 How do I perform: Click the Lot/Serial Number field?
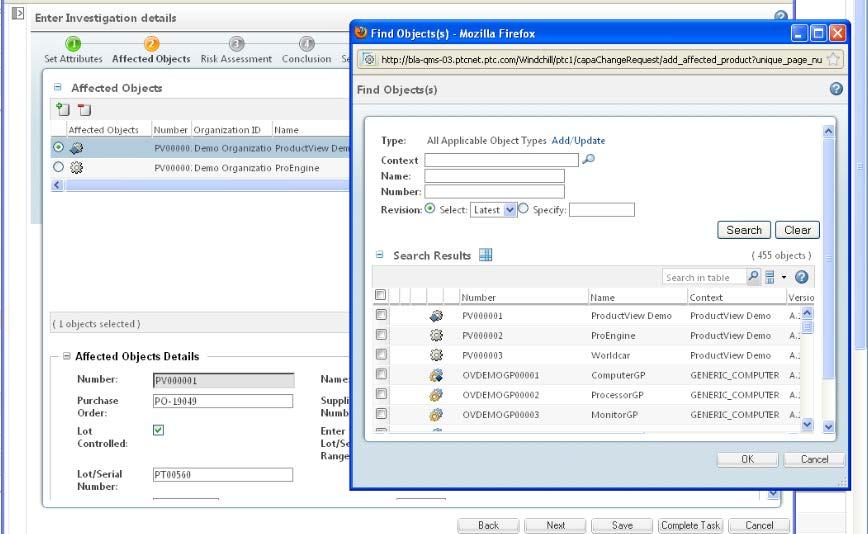(223, 475)
